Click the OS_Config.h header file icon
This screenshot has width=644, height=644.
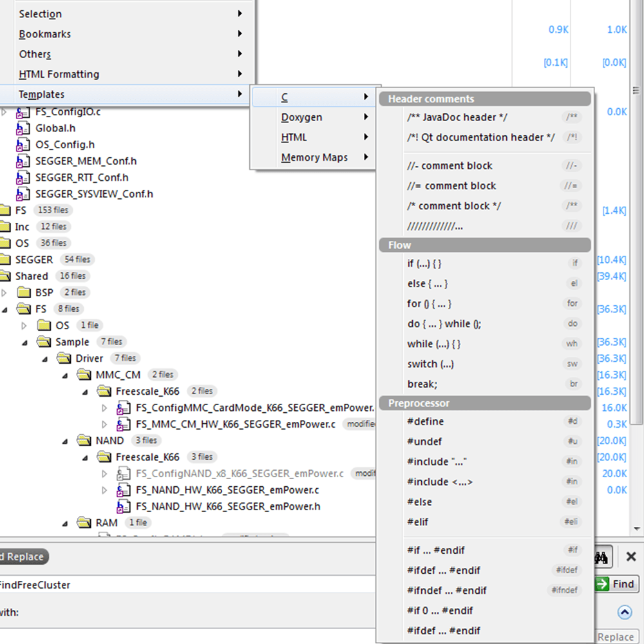click(x=23, y=145)
